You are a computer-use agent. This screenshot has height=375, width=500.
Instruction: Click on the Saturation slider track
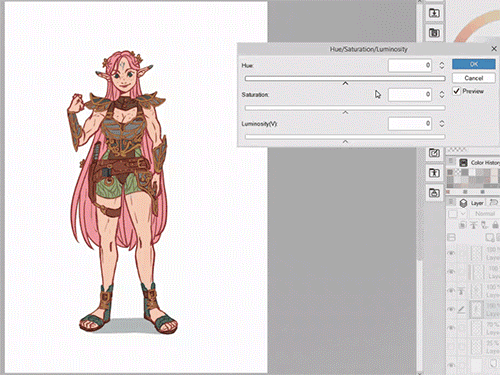pos(345,108)
